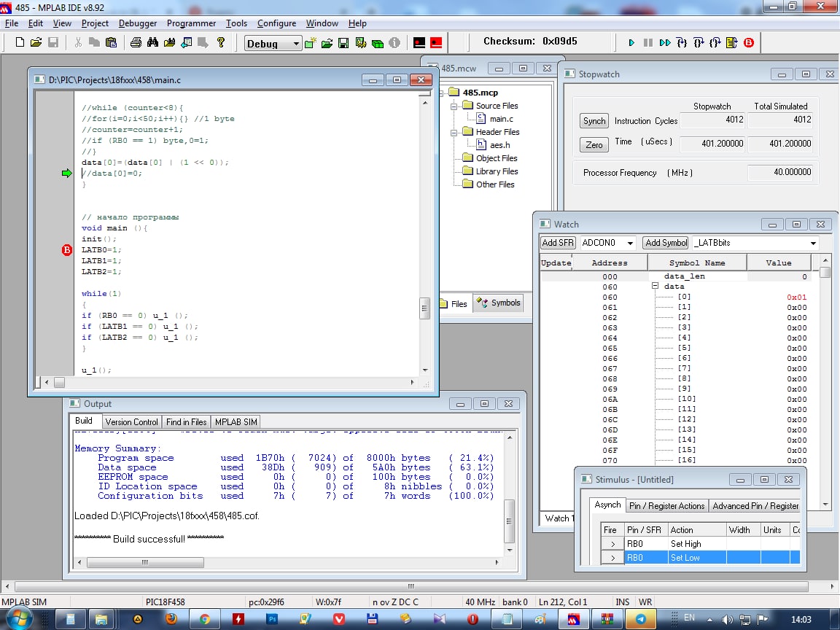Screen dimensions: 840x630
Task: Open the Debugger menu
Action: 138,23
